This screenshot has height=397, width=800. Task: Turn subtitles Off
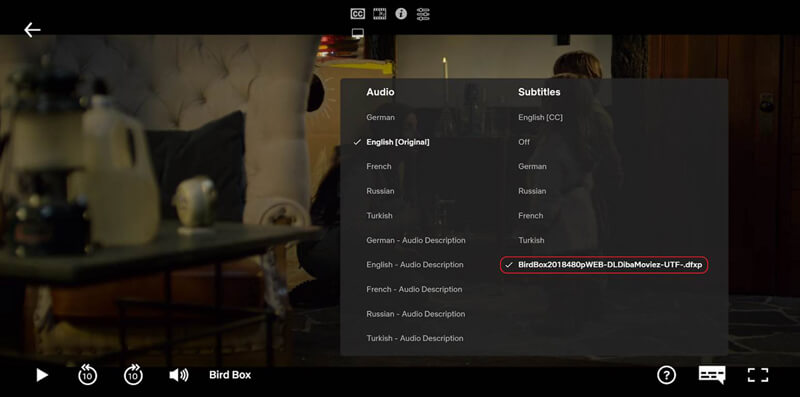point(524,142)
